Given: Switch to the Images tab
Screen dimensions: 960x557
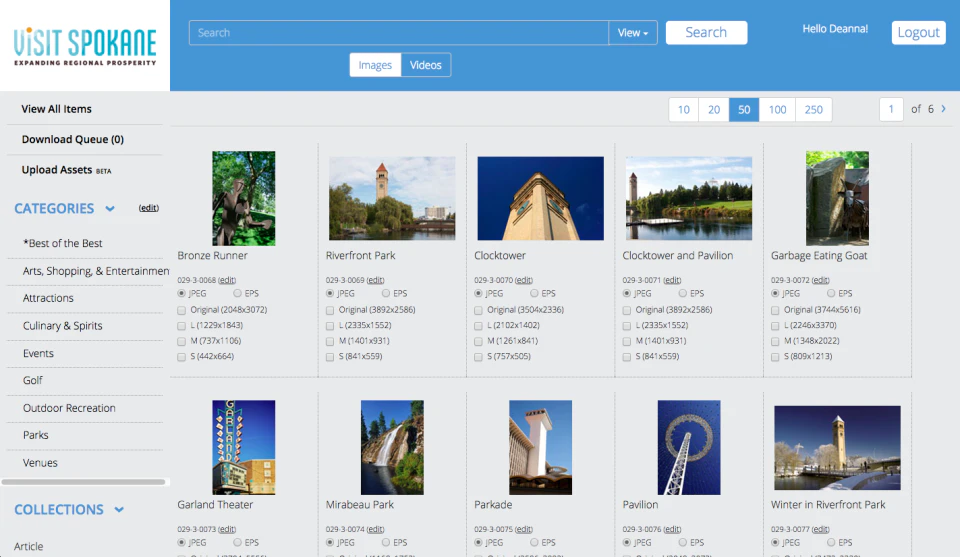Looking at the screenshot, I should pyautogui.click(x=375, y=65).
